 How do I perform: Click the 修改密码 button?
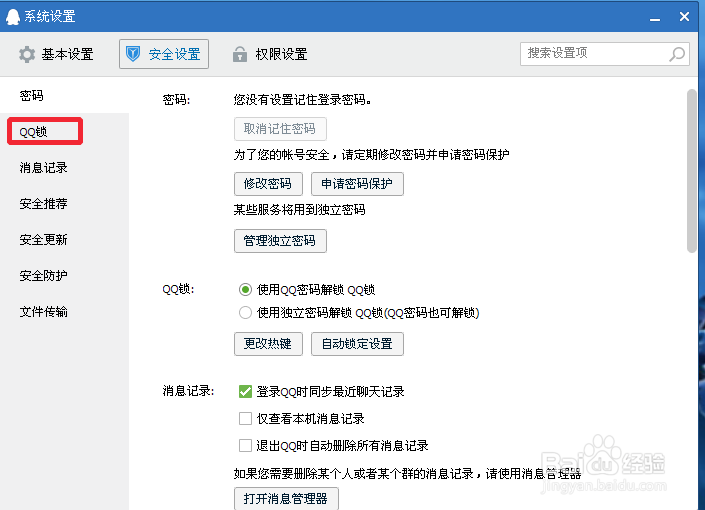click(x=268, y=184)
